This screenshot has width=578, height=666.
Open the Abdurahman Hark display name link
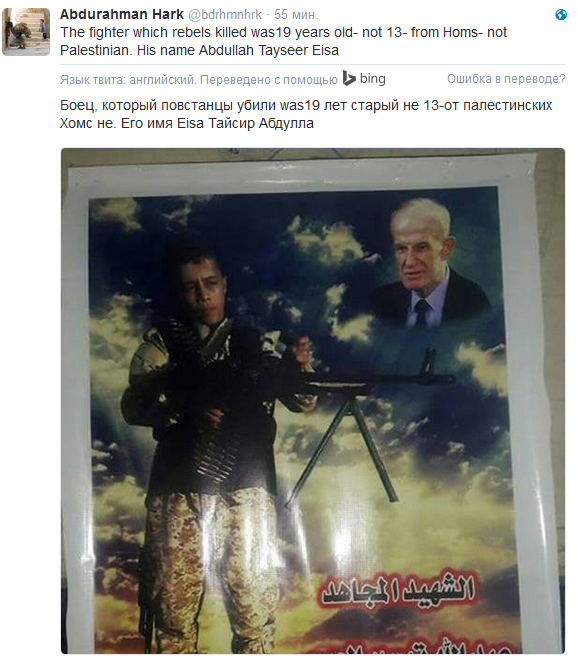tap(122, 14)
